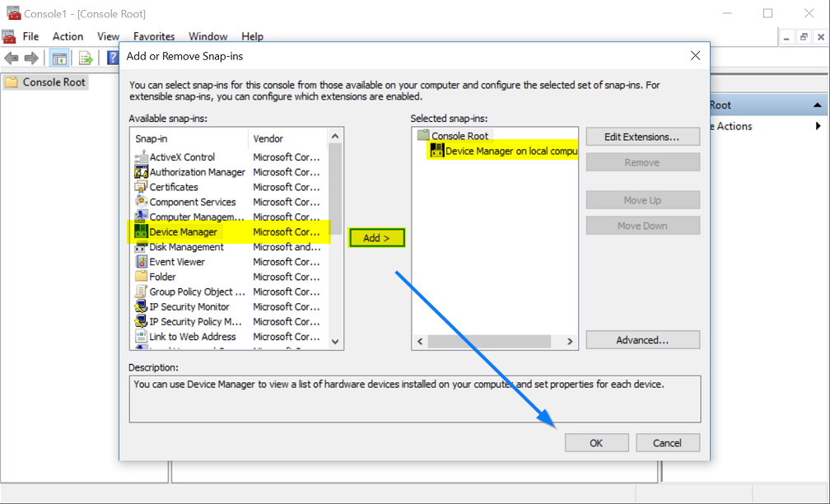830x504 pixels.
Task: Select the Disk Management snap-in icon
Action: (x=141, y=246)
